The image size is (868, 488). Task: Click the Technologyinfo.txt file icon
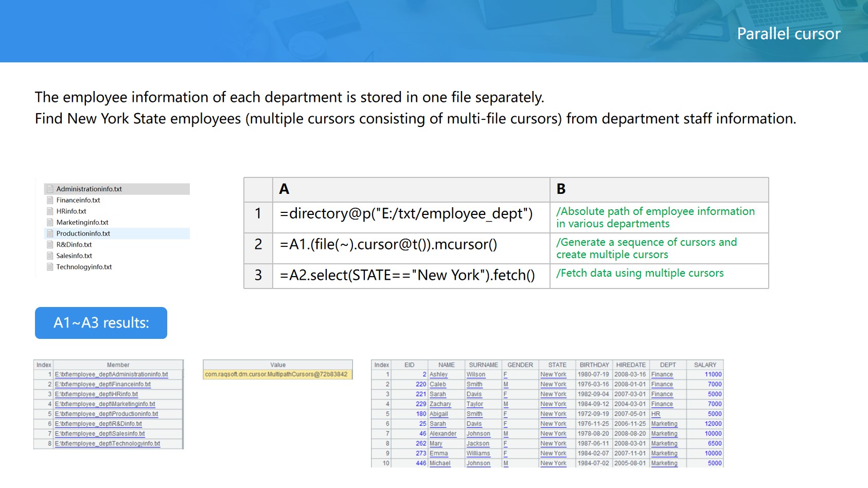pyautogui.click(x=50, y=267)
